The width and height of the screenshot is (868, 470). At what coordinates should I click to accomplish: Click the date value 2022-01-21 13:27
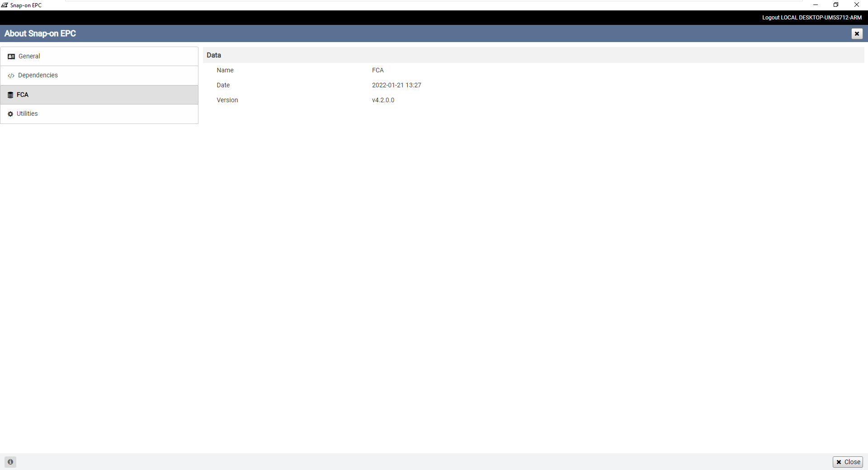tap(396, 85)
